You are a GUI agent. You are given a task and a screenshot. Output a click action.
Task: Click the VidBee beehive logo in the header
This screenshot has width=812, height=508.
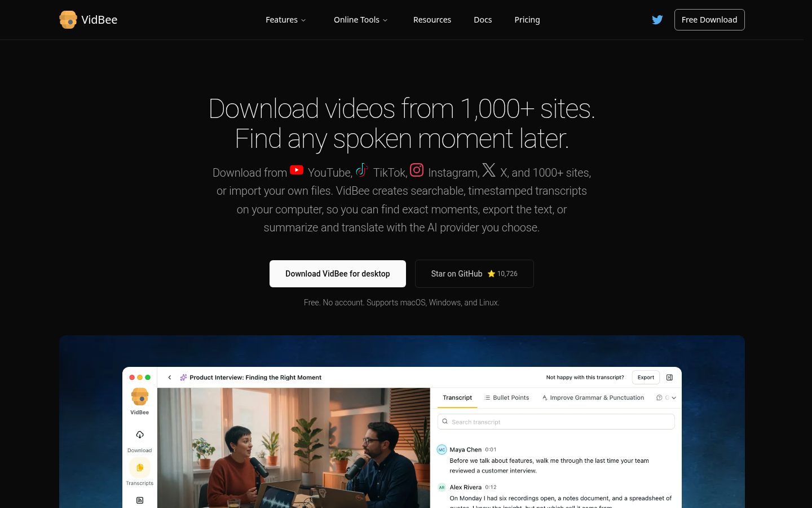(68, 20)
